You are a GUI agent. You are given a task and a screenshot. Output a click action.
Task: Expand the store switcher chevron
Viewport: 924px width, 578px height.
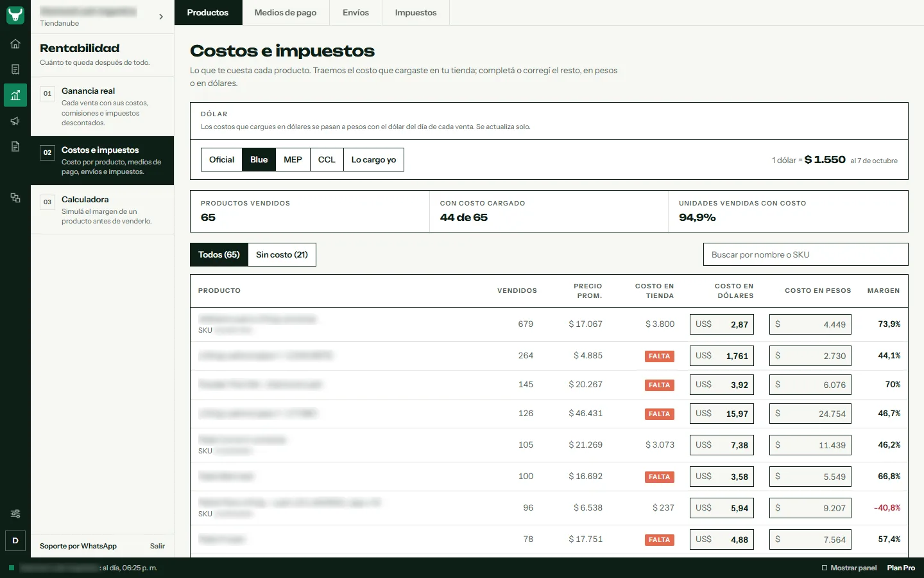(x=161, y=17)
